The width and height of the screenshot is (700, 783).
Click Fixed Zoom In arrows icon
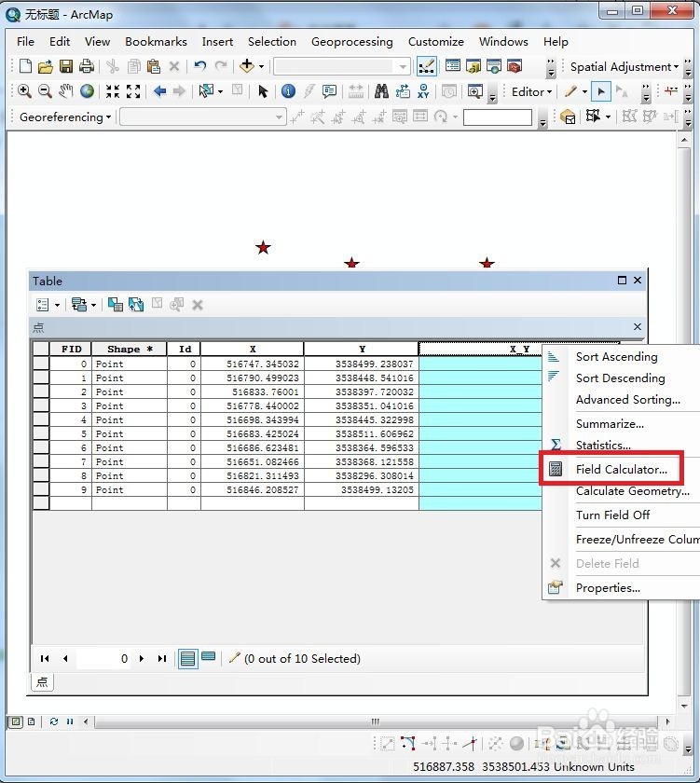(x=113, y=91)
